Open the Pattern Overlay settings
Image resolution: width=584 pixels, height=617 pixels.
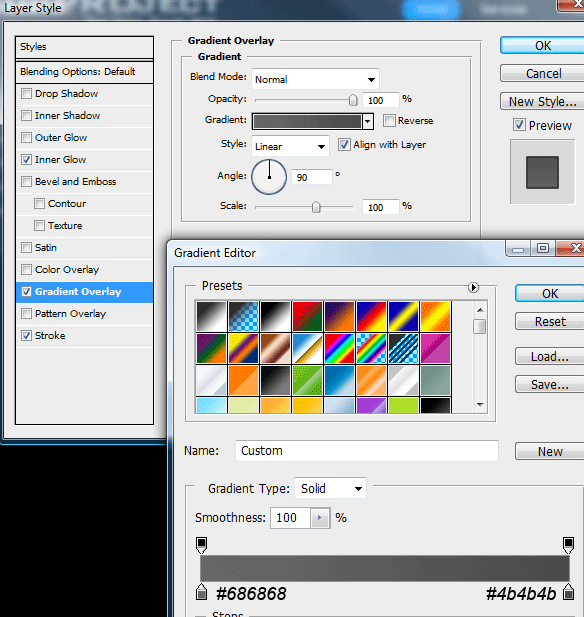(x=70, y=314)
